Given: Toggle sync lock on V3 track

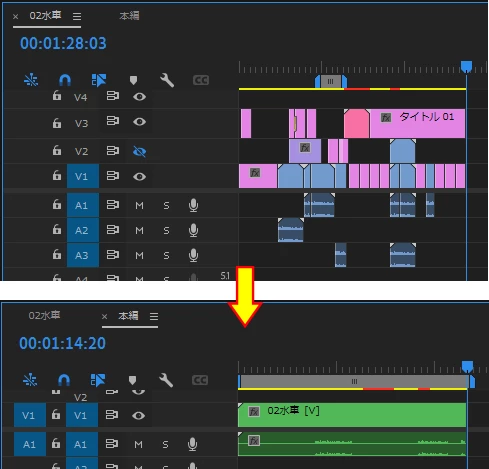Looking at the screenshot, I should pos(113,121).
